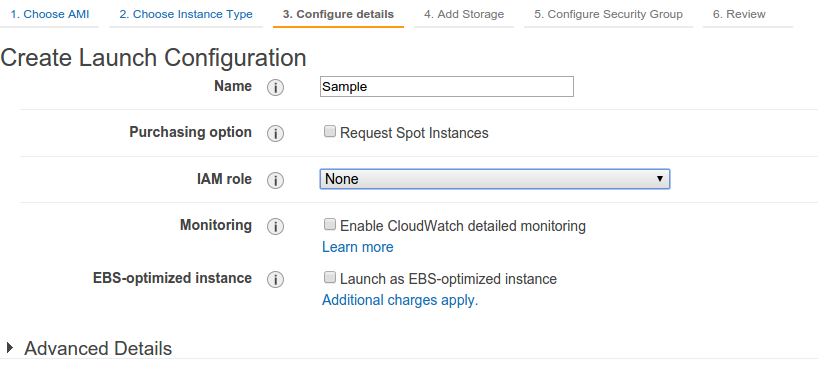818x378 pixels.
Task: Click the info icon beside Monitoring
Action: tap(275, 227)
